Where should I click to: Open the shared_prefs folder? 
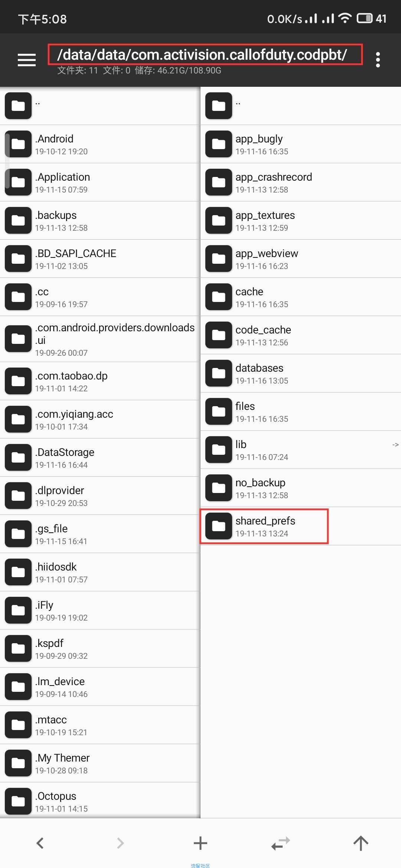tap(301, 526)
